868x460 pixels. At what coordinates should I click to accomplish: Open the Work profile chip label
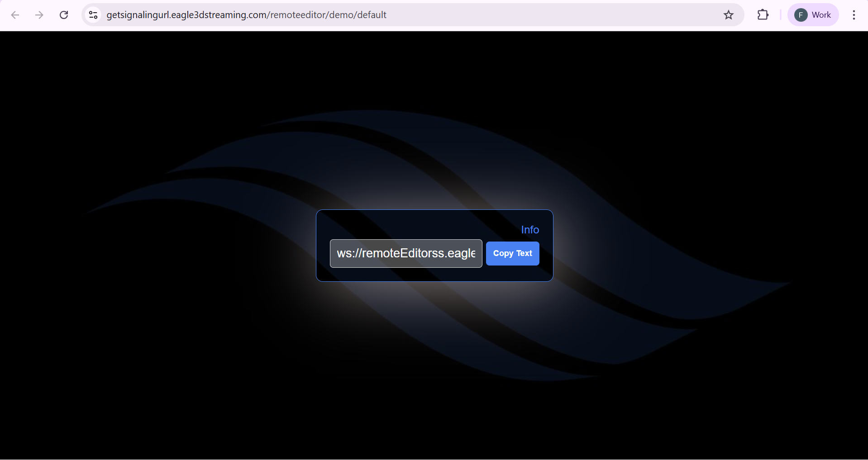coord(821,15)
